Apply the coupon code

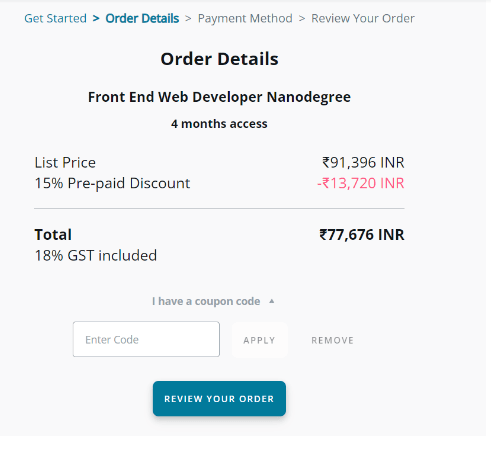click(259, 340)
